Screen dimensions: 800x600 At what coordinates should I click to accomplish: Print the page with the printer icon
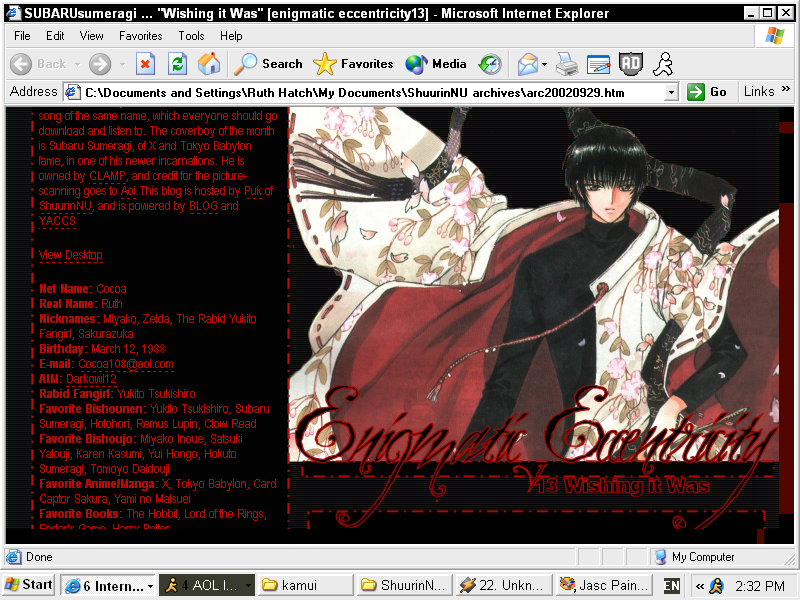click(567, 64)
